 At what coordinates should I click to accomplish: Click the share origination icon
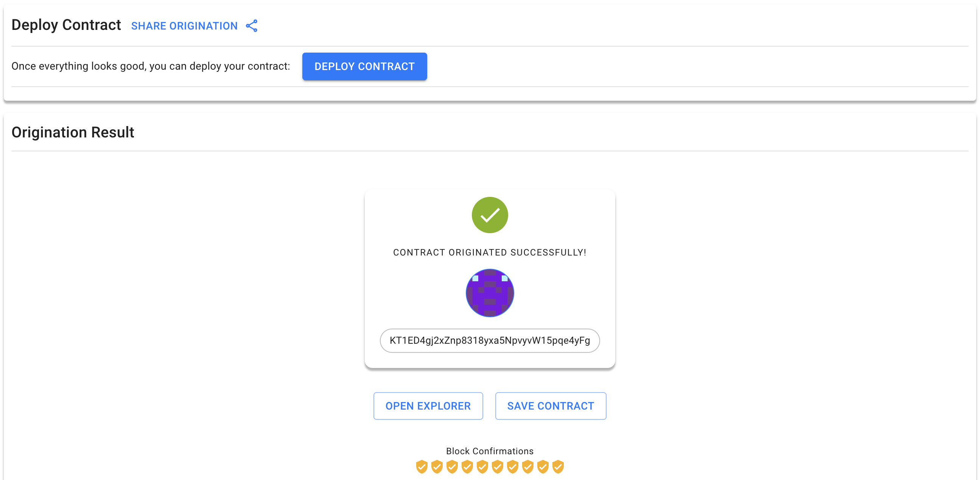252,25
